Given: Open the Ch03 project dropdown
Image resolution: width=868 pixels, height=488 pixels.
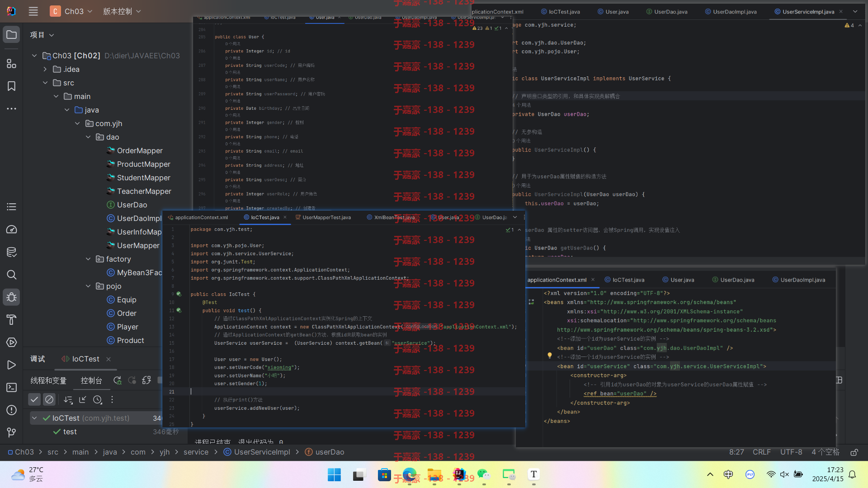Looking at the screenshot, I should coord(71,11).
